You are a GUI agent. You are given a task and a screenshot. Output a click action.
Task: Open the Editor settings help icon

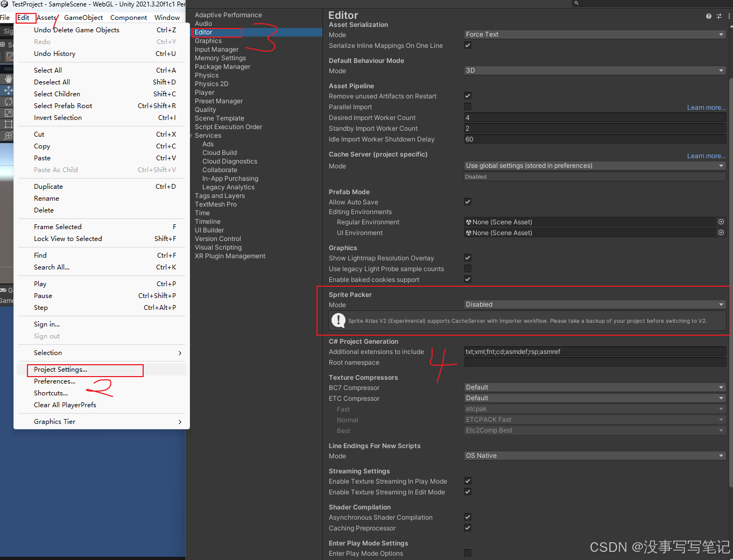point(709,16)
